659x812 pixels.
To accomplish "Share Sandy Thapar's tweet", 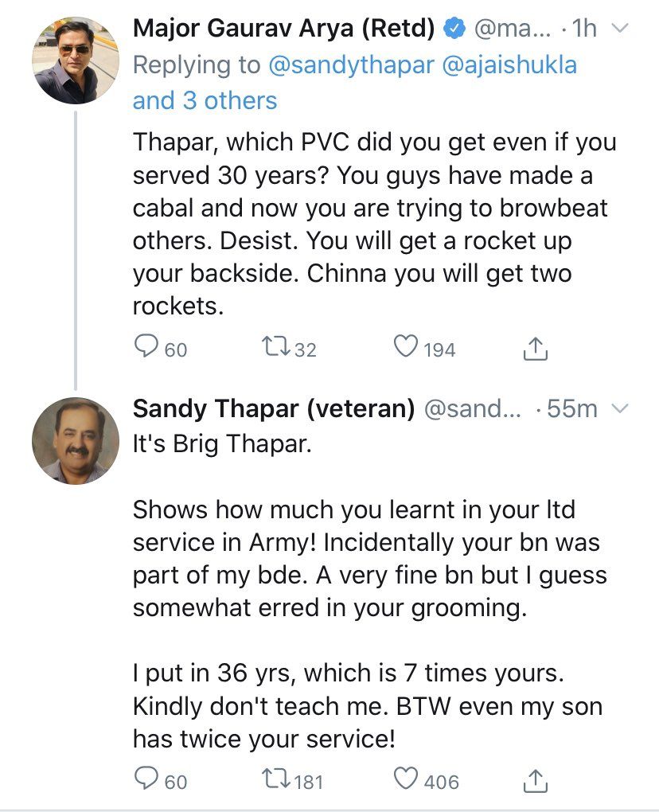I will [x=536, y=781].
